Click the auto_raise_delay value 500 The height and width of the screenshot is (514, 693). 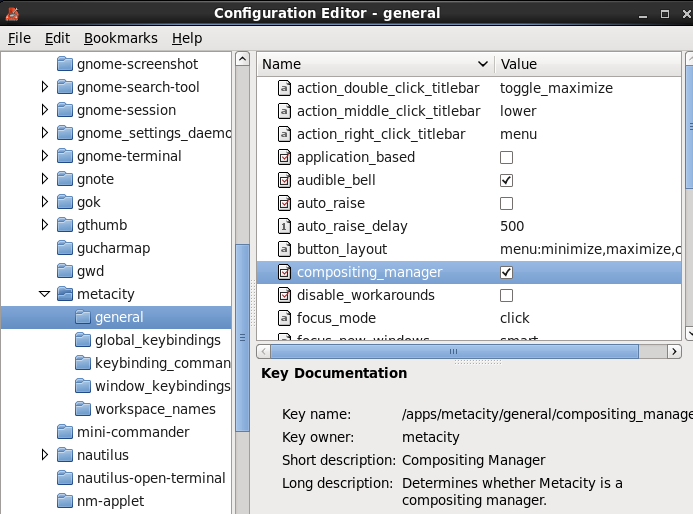click(512, 226)
